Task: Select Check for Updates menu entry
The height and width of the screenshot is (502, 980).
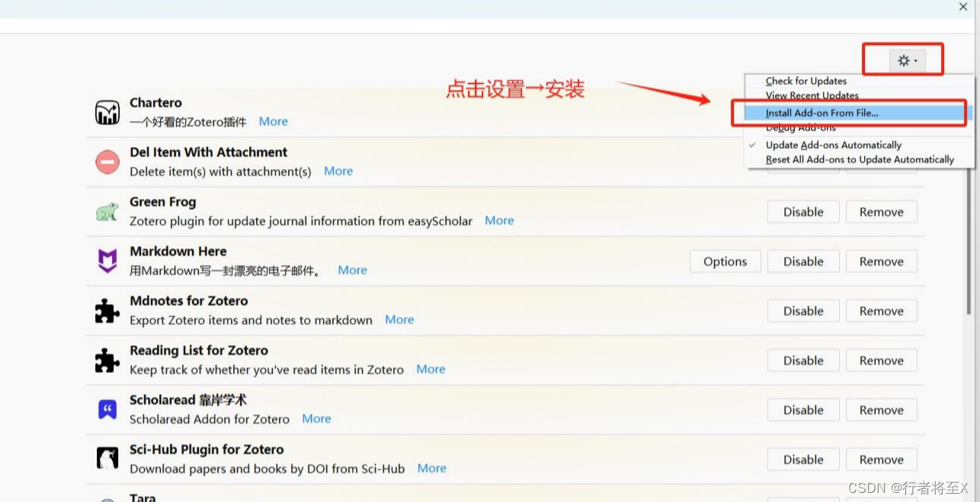Action: 805,81
